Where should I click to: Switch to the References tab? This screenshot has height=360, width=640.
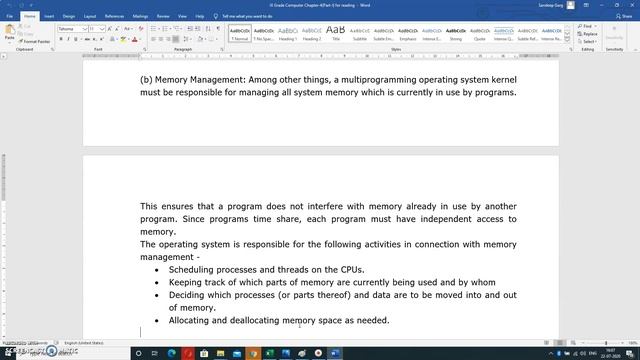(114, 16)
